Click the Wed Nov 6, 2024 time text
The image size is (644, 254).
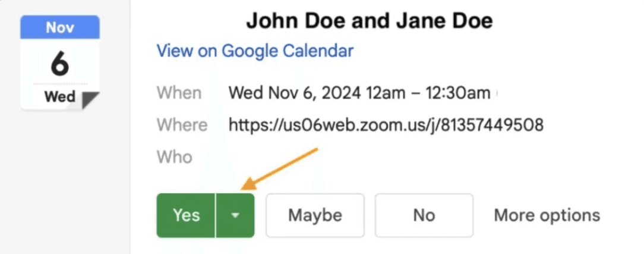359,93
